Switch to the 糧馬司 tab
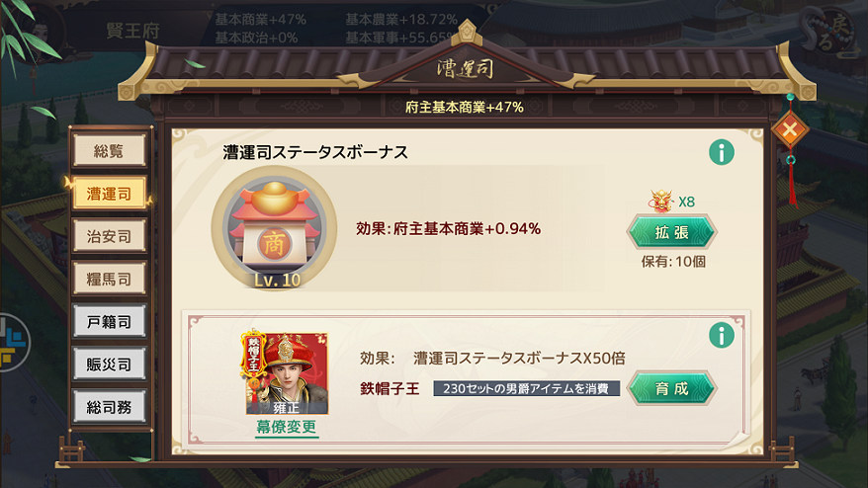The height and width of the screenshot is (488, 868). [109, 279]
